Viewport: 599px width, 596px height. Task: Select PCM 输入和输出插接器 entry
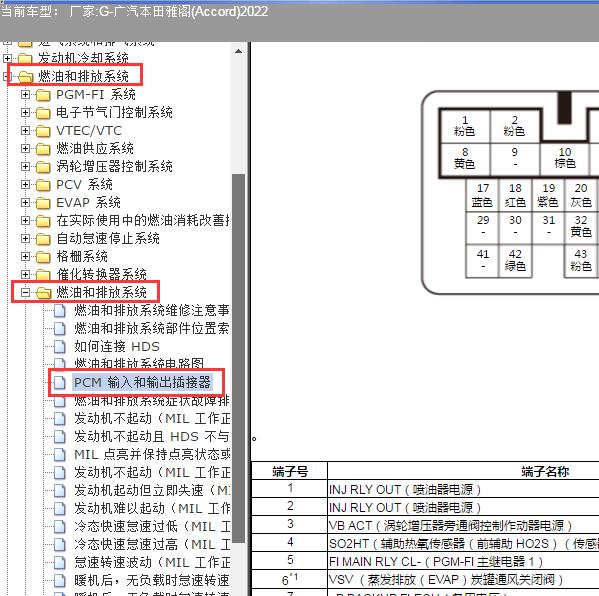click(142, 382)
